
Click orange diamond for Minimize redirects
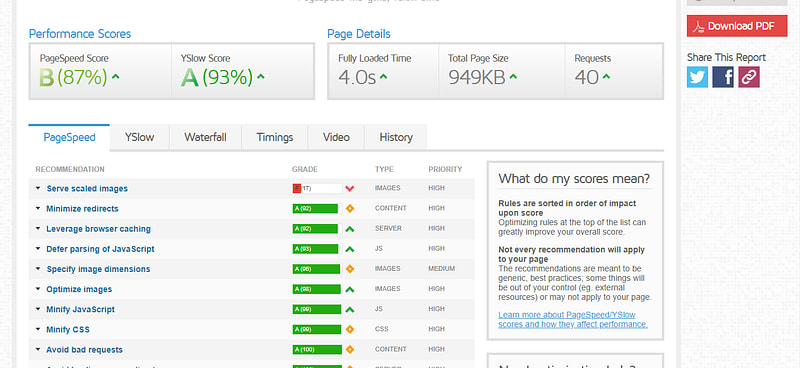pos(349,208)
